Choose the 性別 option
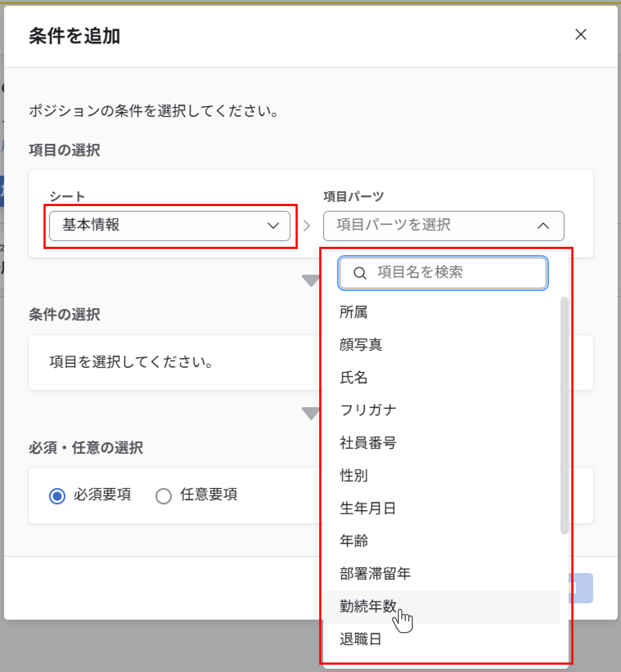Screen dimensions: 621x672 (x=353, y=475)
